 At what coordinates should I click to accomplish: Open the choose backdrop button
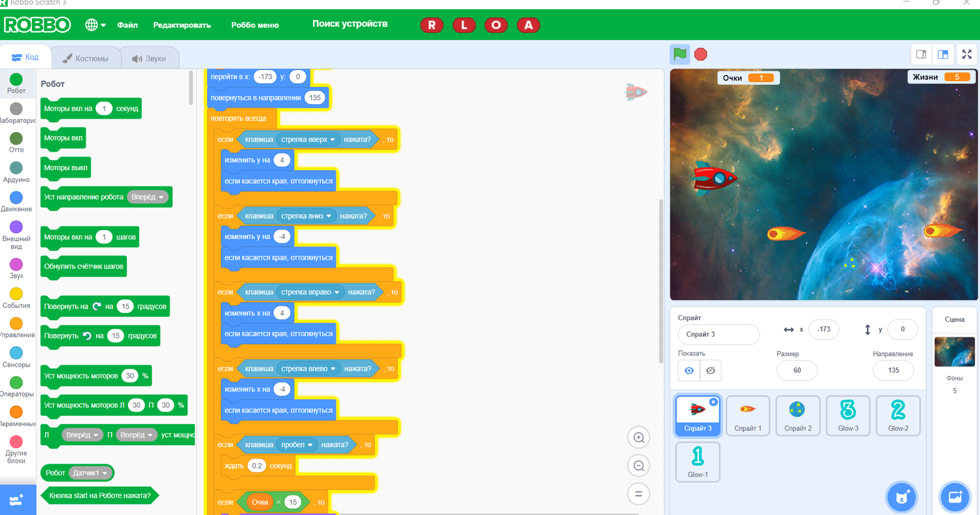(955, 498)
